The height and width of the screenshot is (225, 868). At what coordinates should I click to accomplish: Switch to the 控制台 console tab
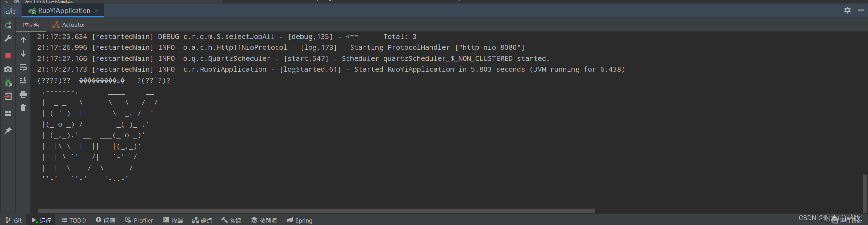[x=31, y=25]
